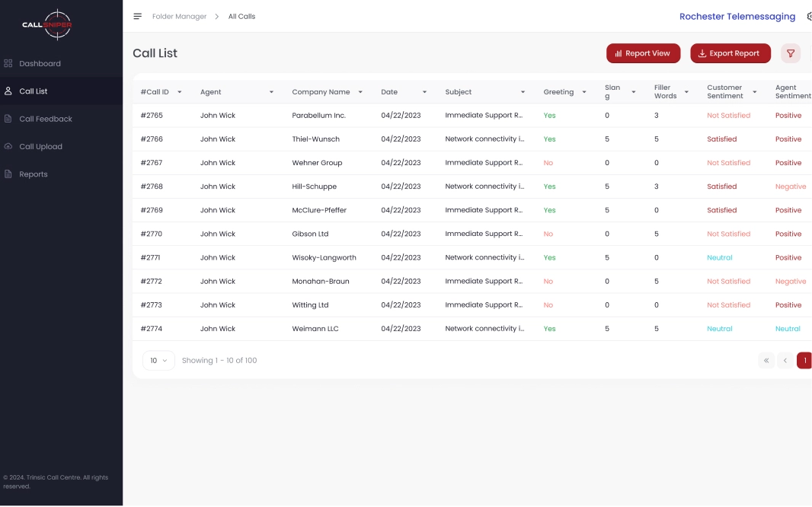
Task: Expand the Greeting column filter arrow
Action: tap(584, 92)
